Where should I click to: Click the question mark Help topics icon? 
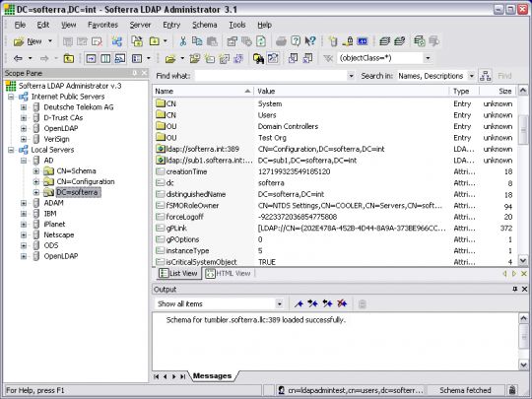click(x=296, y=41)
